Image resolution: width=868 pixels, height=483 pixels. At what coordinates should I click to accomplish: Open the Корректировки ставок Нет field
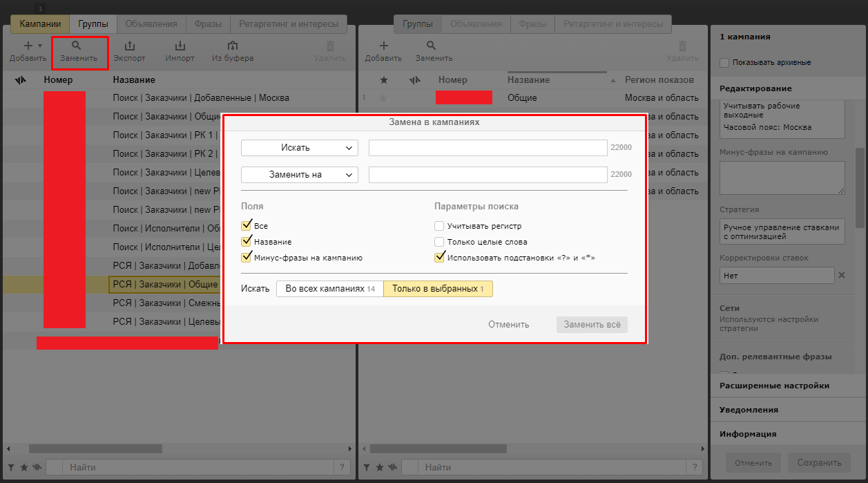pyautogui.click(x=777, y=275)
